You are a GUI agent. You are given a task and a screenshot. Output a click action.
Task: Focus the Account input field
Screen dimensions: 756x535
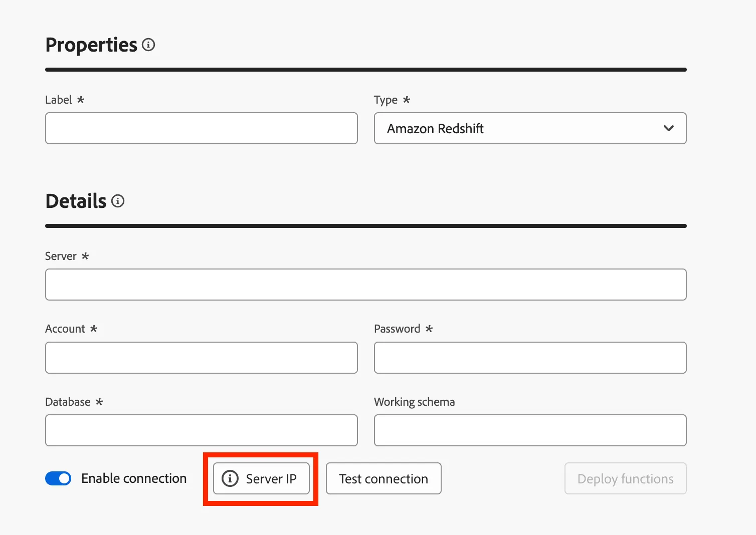201,358
